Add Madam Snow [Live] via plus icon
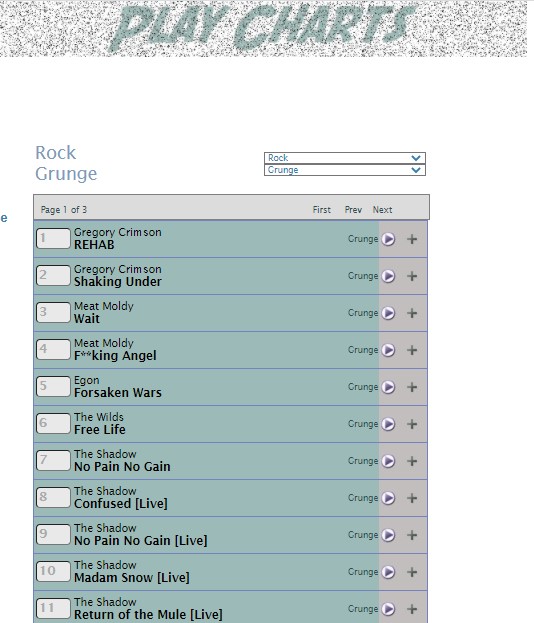This screenshot has height=623, width=534. coord(412,572)
